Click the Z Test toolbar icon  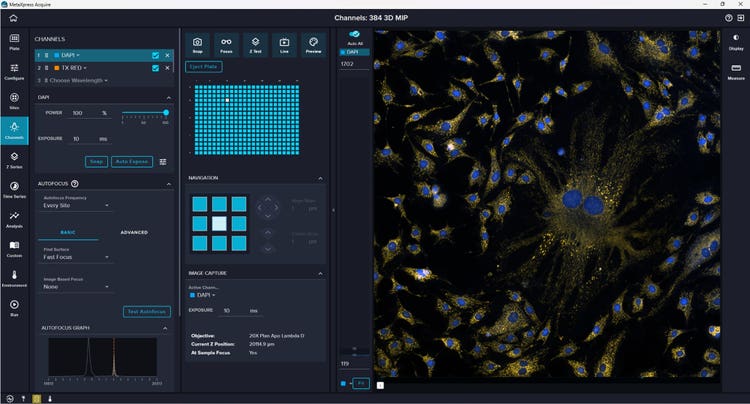point(255,45)
